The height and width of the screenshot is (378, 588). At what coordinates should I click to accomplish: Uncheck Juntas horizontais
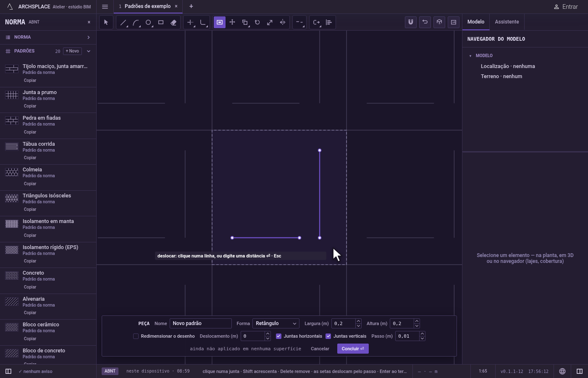pos(278,336)
